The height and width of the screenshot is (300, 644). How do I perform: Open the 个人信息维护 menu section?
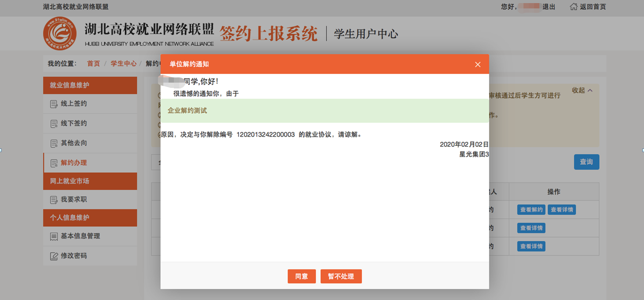[x=90, y=218]
